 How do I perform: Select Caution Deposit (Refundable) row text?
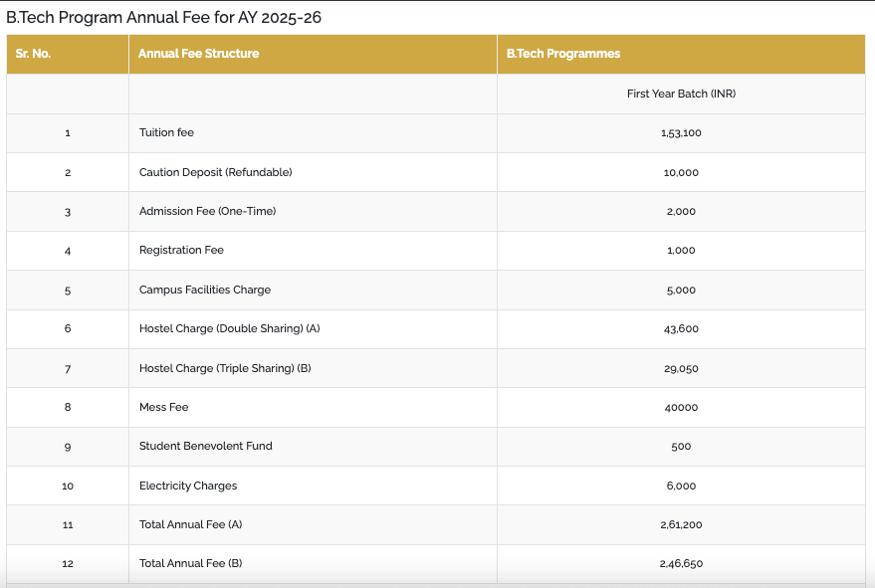[215, 172]
